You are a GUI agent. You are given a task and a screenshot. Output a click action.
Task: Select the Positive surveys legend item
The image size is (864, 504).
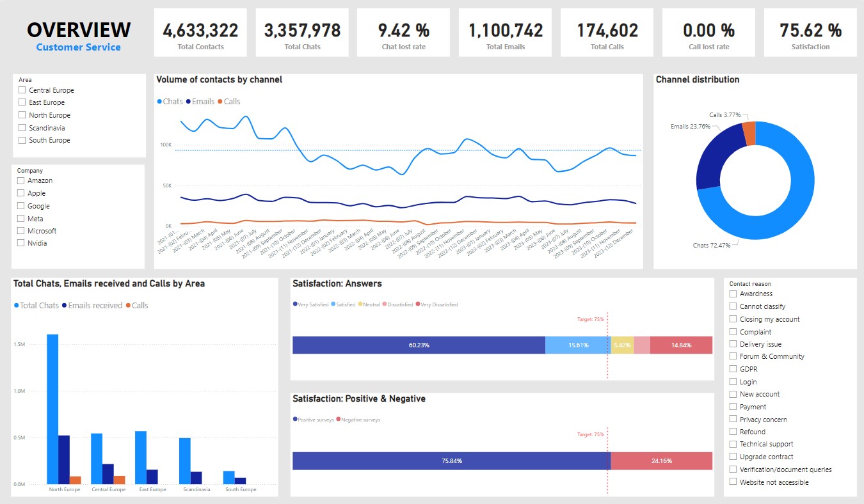pos(314,420)
